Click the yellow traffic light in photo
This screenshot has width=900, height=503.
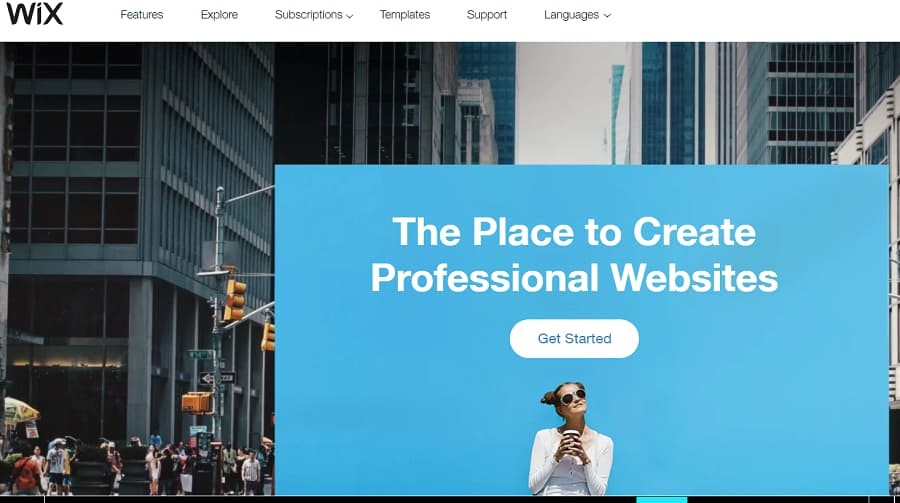tap(234, 299)
